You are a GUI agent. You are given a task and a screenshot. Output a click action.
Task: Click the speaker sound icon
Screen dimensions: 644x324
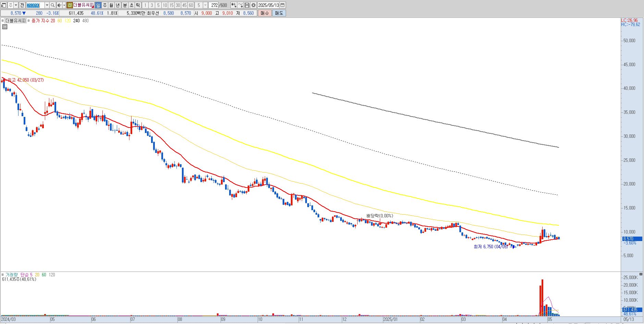[59, 5]
